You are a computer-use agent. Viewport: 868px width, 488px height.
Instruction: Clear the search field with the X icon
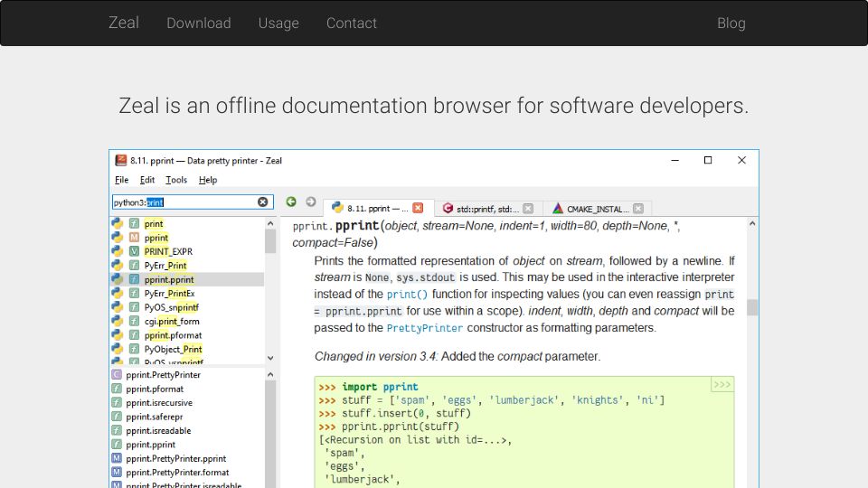point(263,202)
